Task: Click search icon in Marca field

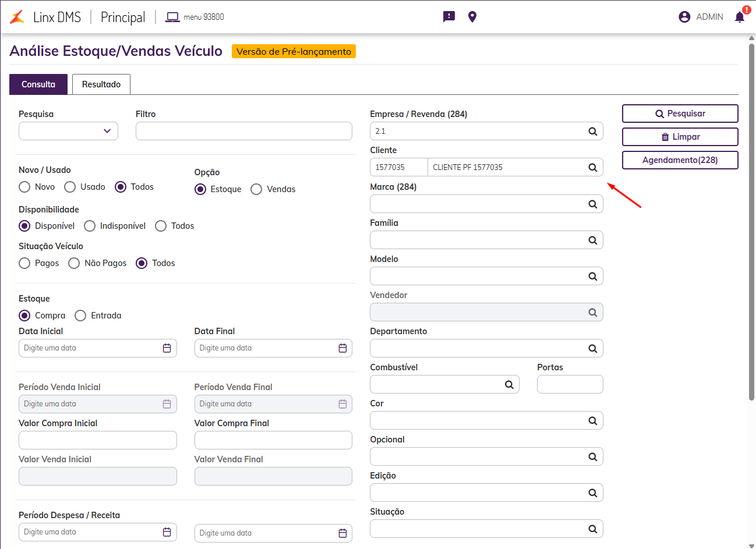Action: (x=593, y=204)
